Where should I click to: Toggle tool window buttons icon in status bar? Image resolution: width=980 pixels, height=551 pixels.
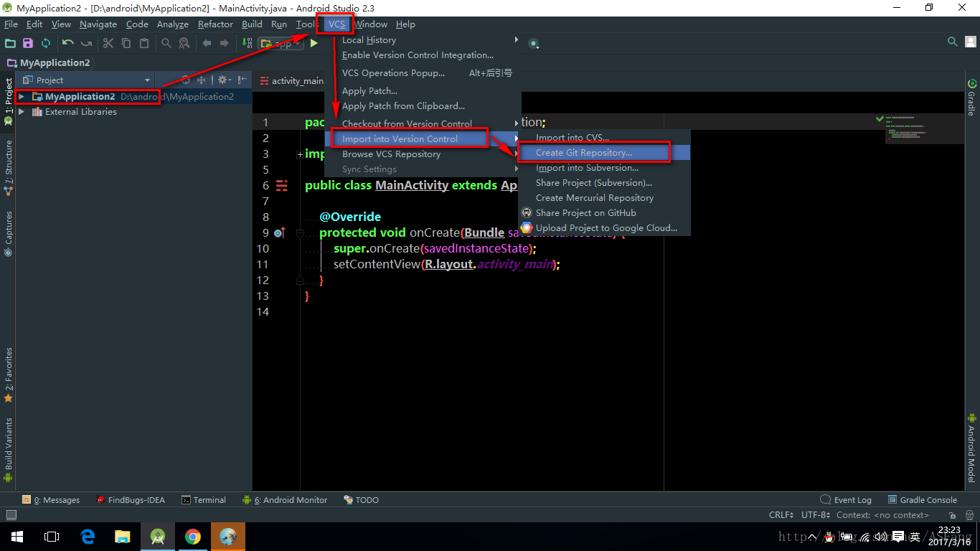[11, 514]
